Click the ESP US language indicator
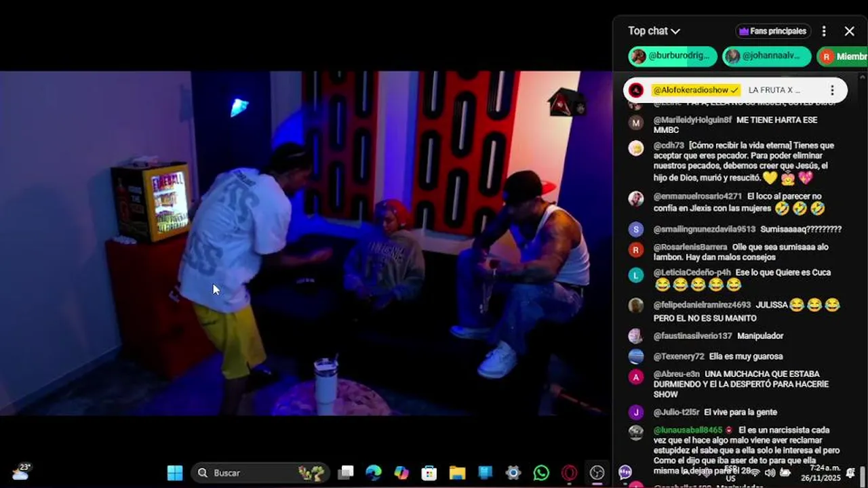 (730, 474)
